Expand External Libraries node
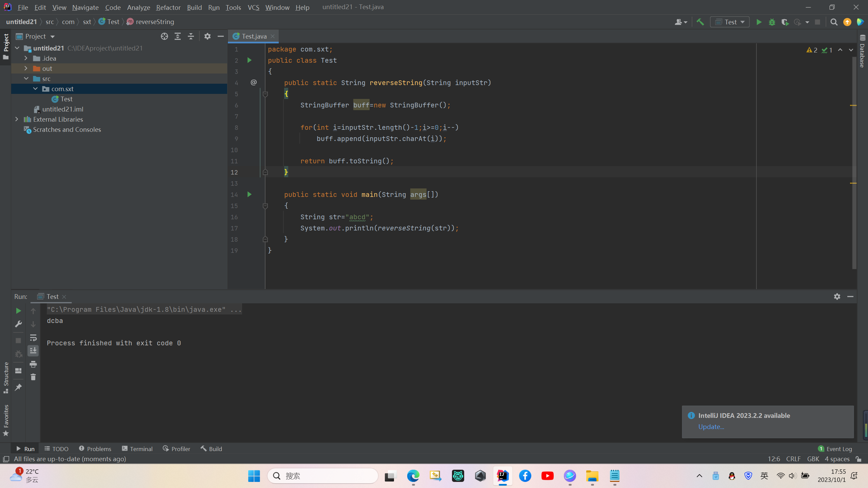The height and width of the screenshot is (488, 868). pos(17,119)
